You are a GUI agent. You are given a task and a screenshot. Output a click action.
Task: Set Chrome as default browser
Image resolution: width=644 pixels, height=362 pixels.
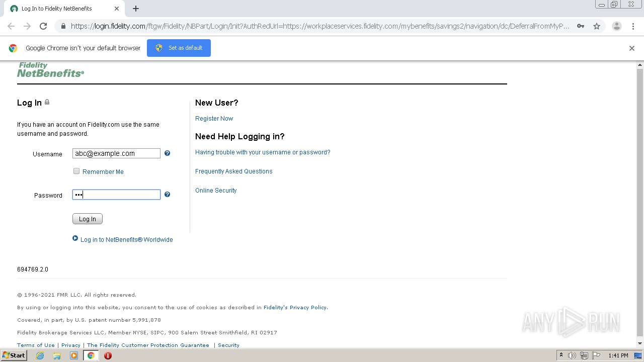179,48
